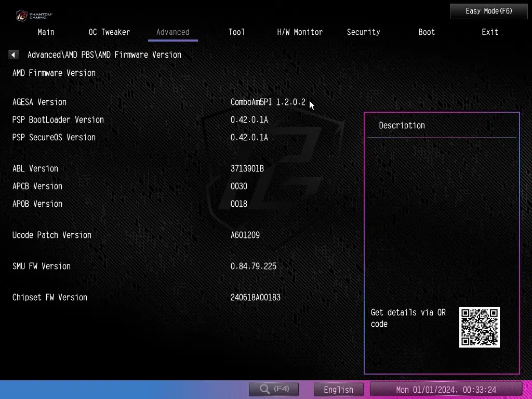Click the Ucode Patch Version item
The image size is (532, 399).
coord(52,235)
